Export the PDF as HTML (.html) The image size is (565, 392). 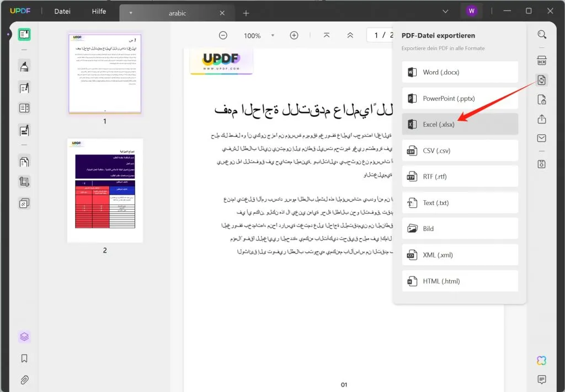click(x=460, y=281)
